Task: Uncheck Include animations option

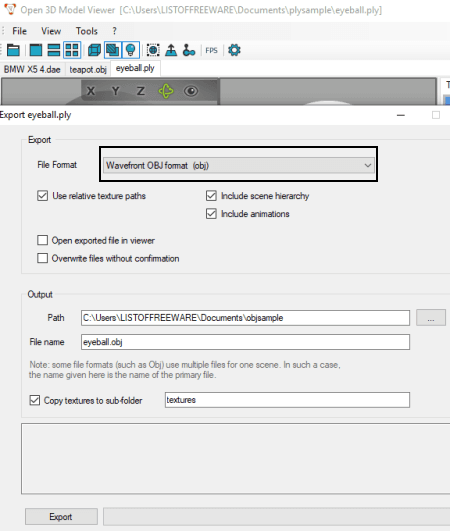Action: click(x=211, y=214)
